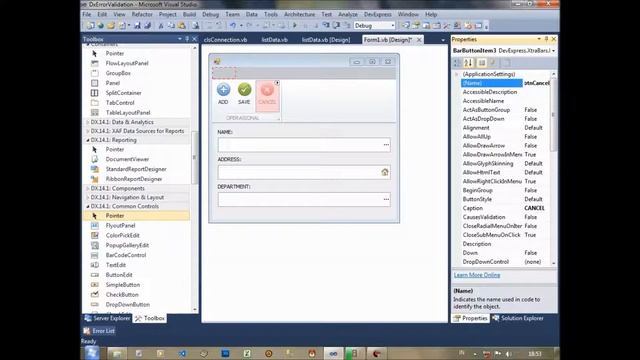Image resolution: width=640 pixels, height=360 pixels.
Task: Click the New Project icon in toolbar
Action: coord(90,26)
